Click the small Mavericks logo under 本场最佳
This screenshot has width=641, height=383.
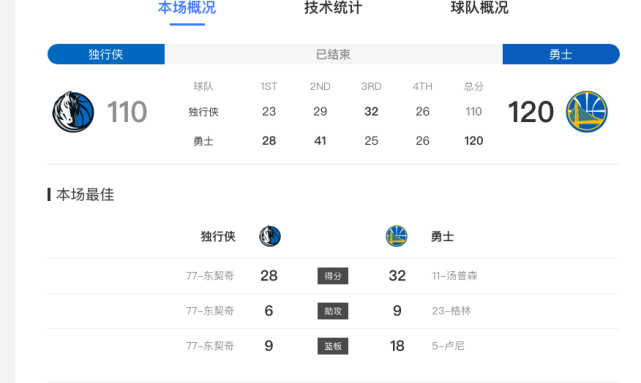(x=270, y=236)
